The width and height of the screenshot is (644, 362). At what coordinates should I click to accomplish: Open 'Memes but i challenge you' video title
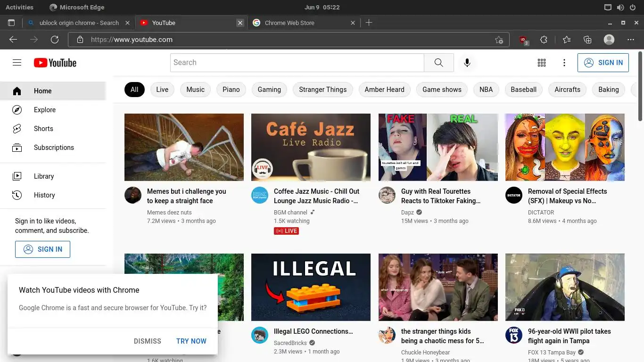tap(187, 196)
